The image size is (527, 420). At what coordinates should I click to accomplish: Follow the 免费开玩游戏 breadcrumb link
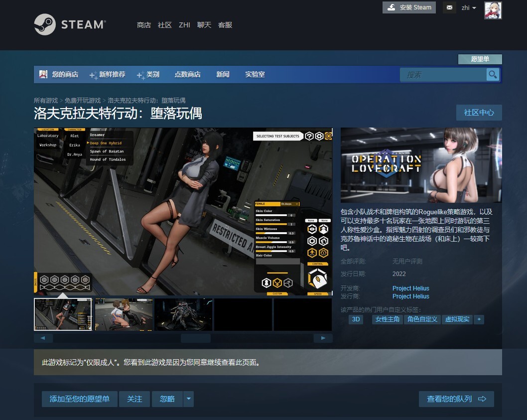coord(83,101)
